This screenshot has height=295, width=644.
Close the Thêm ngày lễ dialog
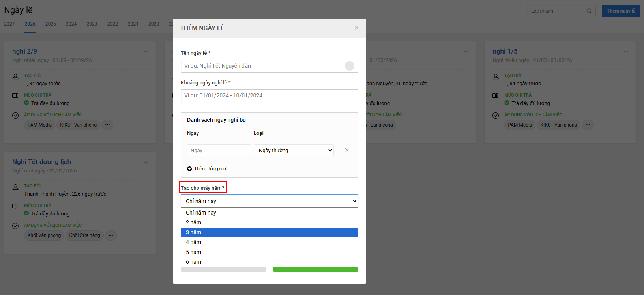coord(357,28)
